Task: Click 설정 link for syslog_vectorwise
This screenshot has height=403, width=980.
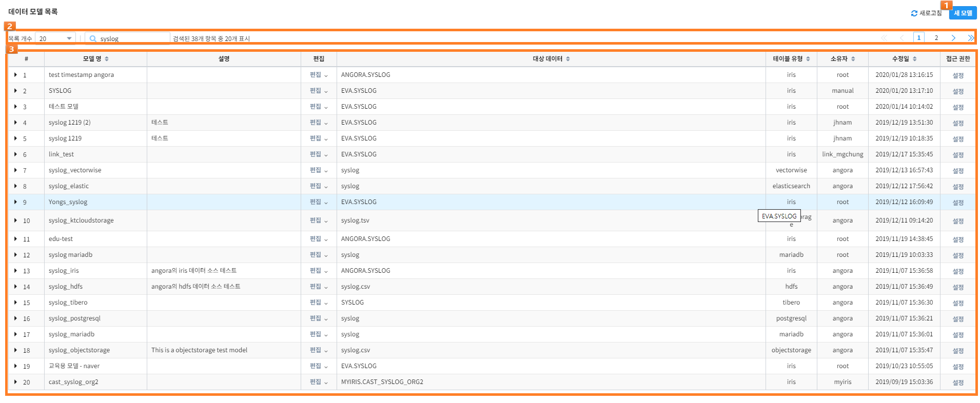Action: (958, 171)
